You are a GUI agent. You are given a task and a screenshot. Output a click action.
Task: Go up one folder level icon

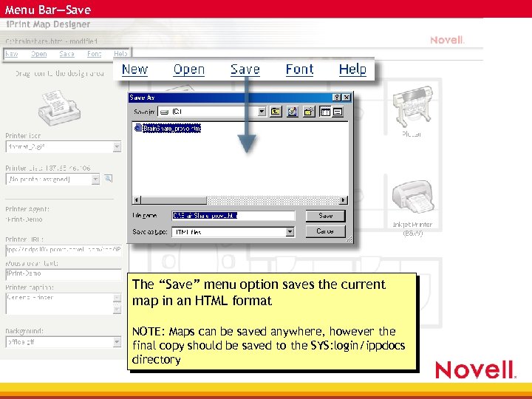click(276, 112)
